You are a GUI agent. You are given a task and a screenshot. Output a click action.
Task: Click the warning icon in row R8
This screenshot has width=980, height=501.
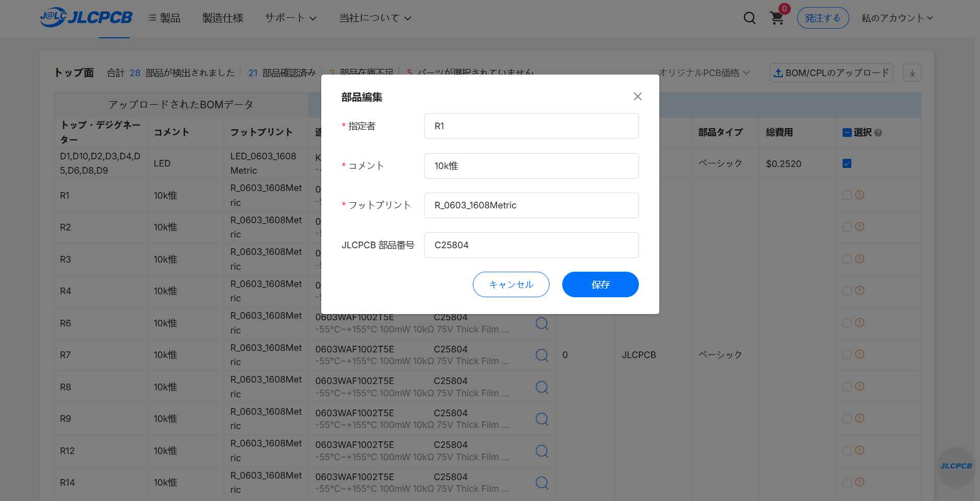click(x=860, y=386)
